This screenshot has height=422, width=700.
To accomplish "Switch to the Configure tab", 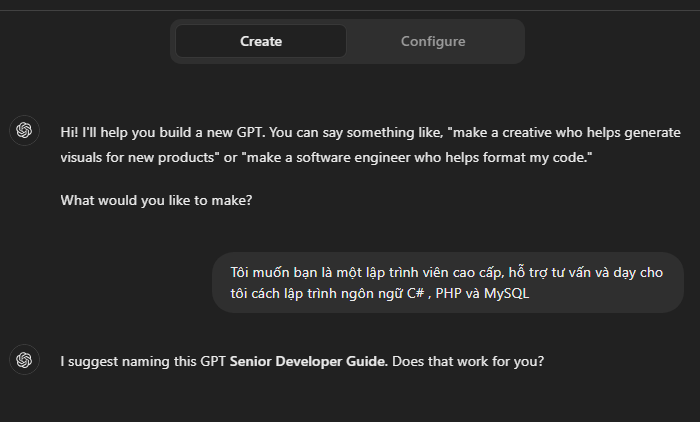I will pos(433,41).
